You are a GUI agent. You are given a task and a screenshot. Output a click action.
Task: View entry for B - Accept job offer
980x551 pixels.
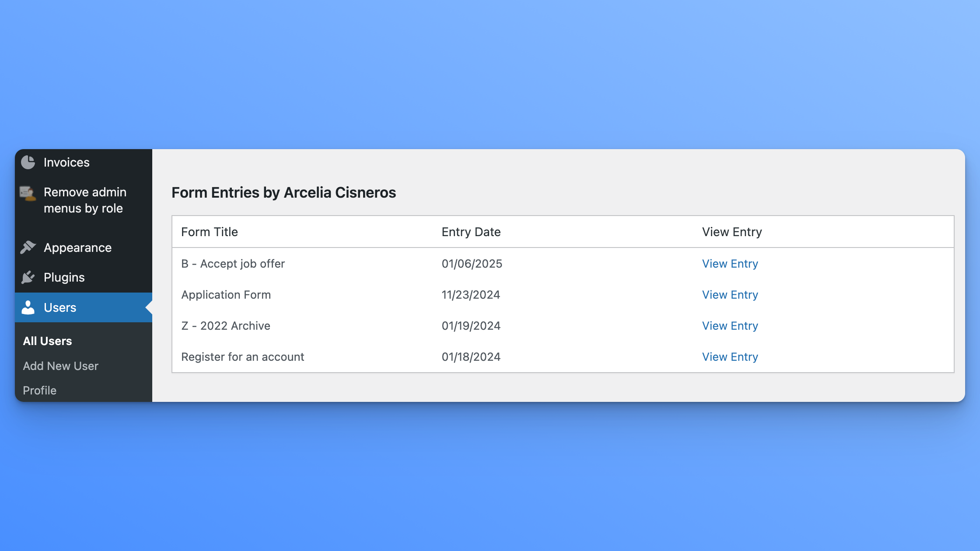(730, 264)
